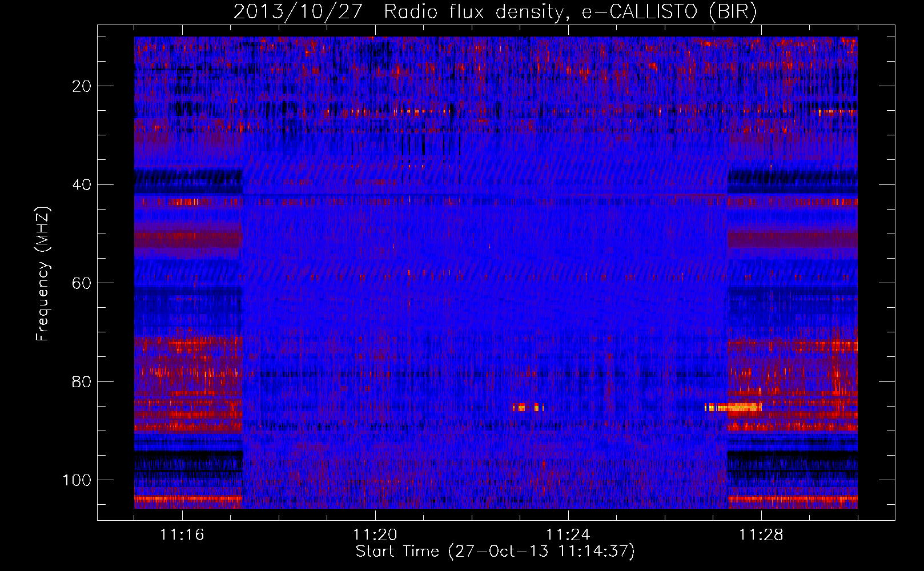
Task: Click the "Start Time (27-Oct-13 11:14:37)" label
Action: coord(495,552)
